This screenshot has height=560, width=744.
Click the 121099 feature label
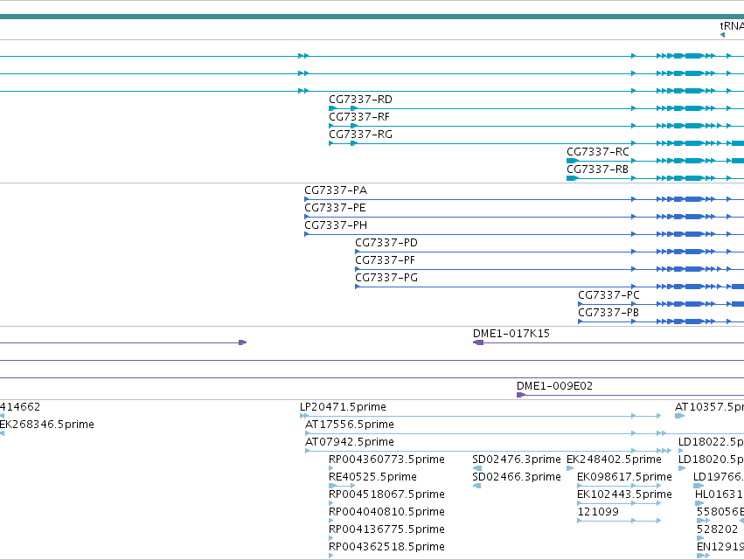click(598, 513)
